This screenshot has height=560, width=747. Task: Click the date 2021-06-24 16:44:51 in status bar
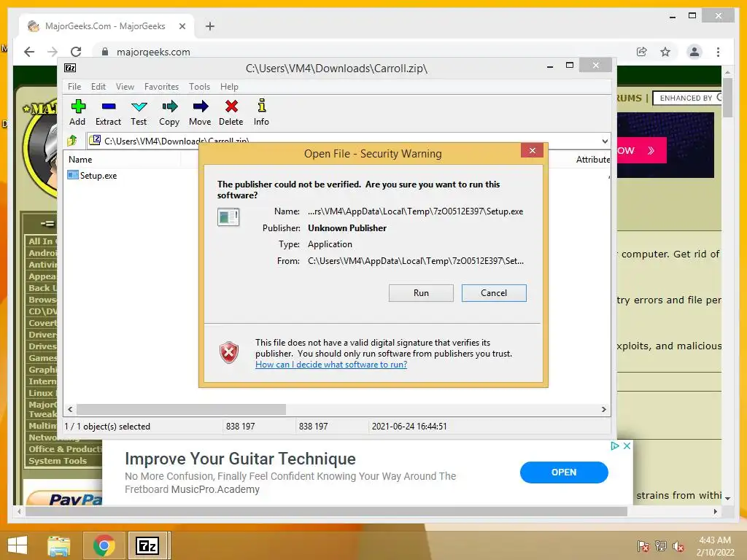409,426
